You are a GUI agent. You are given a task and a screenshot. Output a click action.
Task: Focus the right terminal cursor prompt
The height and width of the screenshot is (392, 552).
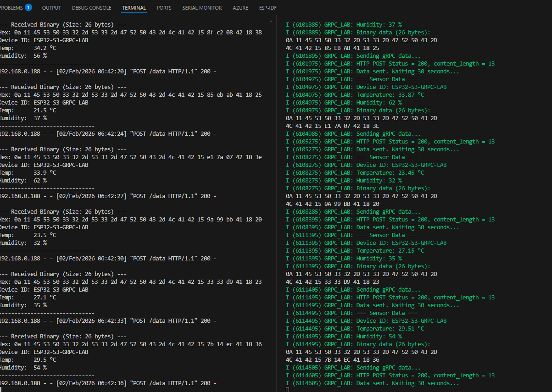(287, 389)
